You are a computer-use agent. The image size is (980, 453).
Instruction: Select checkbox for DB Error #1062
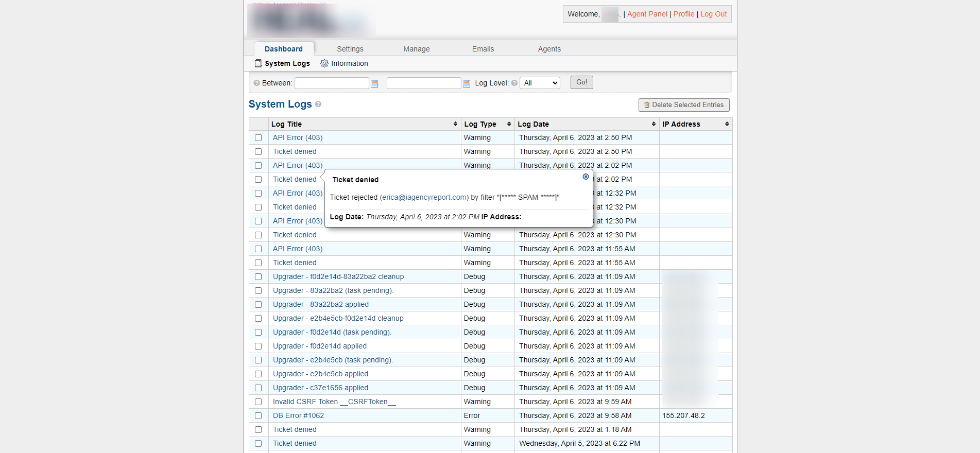pos(259,416)
